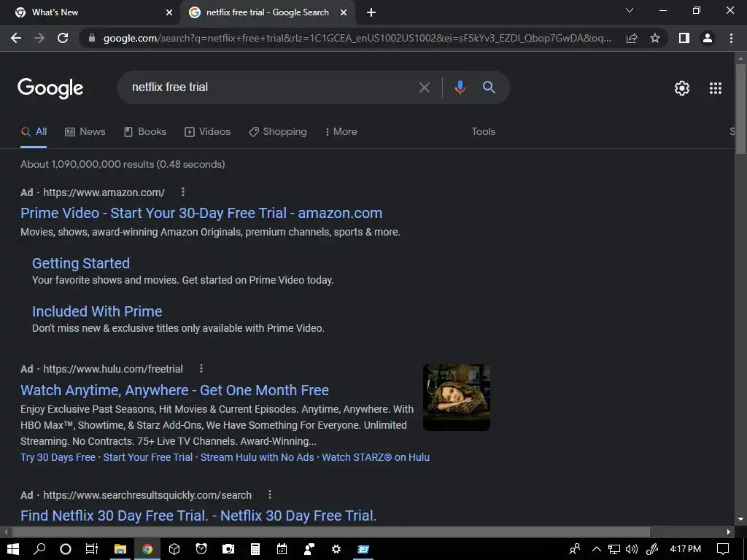Click the Chrome taskbar icon
This screenshot has height=560, width=747.
click(x=147, y=549)
